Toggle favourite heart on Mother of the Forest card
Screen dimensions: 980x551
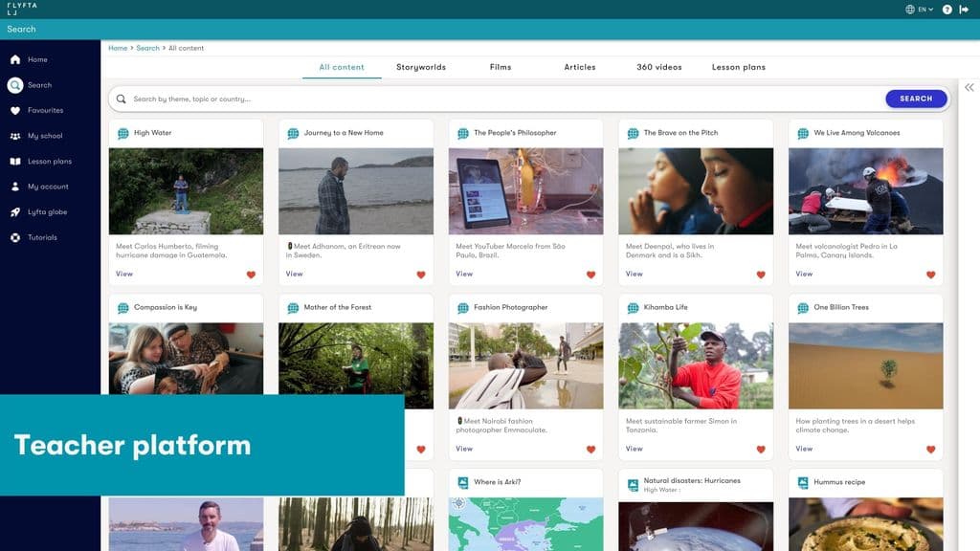click(x=421, y=450)
